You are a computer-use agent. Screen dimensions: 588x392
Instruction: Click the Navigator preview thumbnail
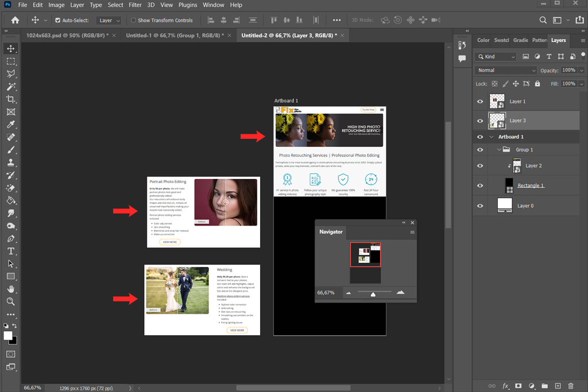click(x=365, y=263)
